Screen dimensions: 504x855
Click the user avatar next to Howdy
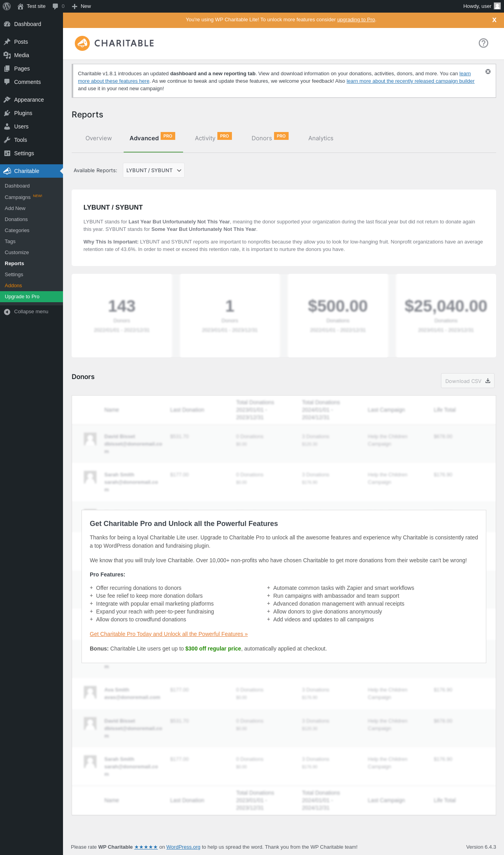coord(497,6)
